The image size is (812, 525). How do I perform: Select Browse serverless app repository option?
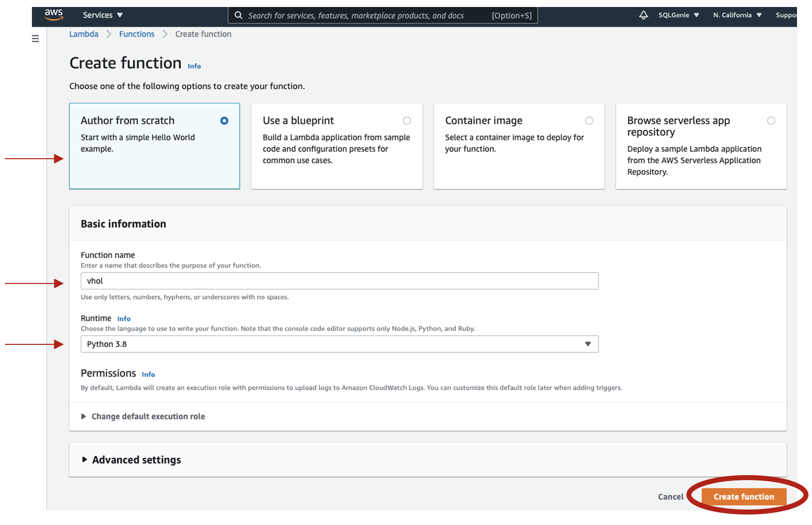pyautogui.click(x=771, y=121)
